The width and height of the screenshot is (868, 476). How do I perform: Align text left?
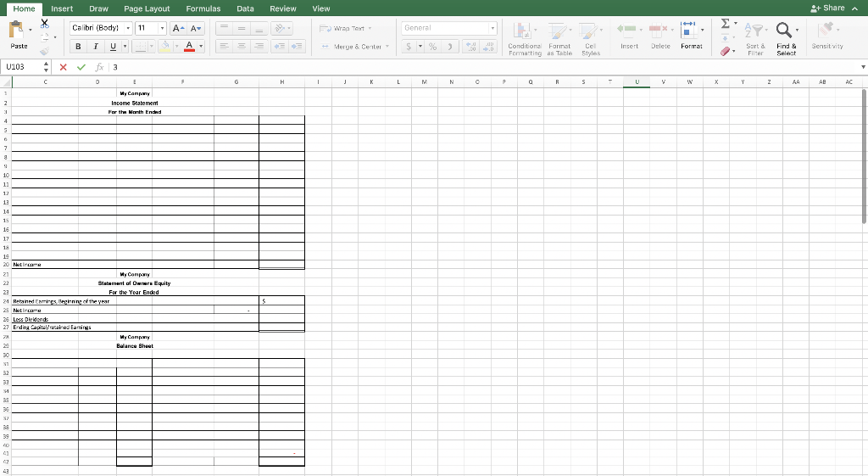tap(224, 47)
